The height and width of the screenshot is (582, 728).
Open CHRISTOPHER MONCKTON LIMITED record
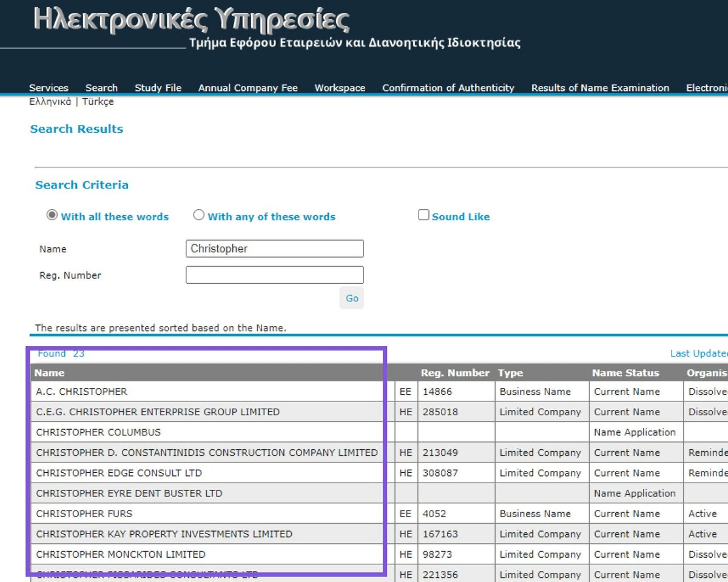coord(121,554)
